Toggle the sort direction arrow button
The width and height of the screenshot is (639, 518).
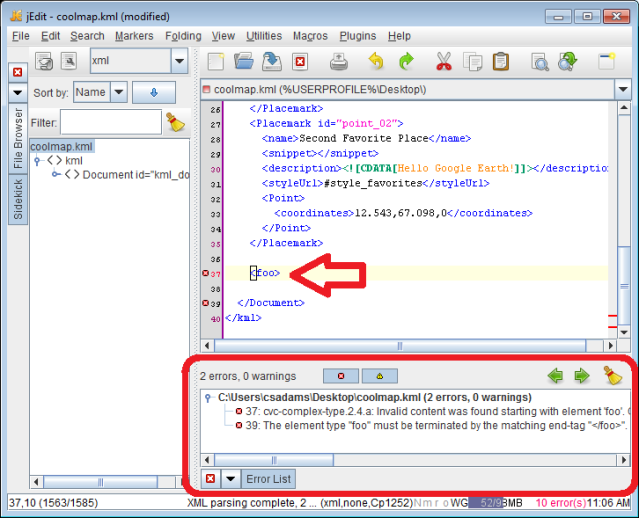coord(154,93)
